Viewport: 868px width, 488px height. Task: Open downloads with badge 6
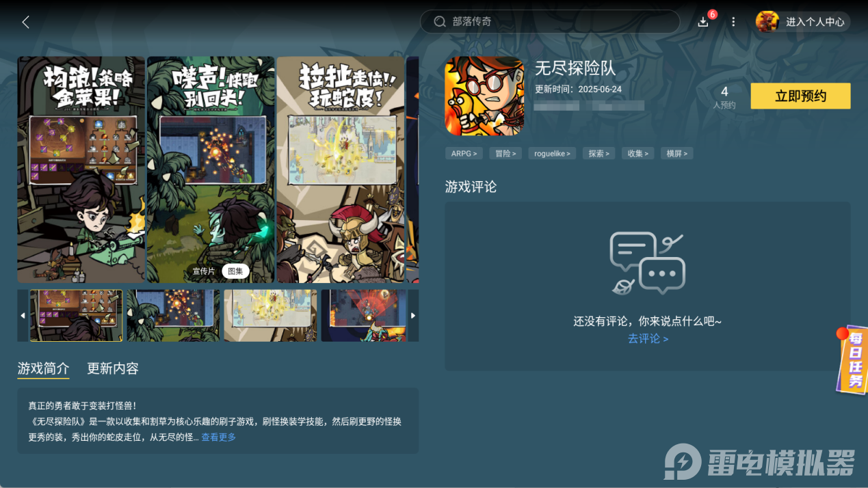[703, 21]
